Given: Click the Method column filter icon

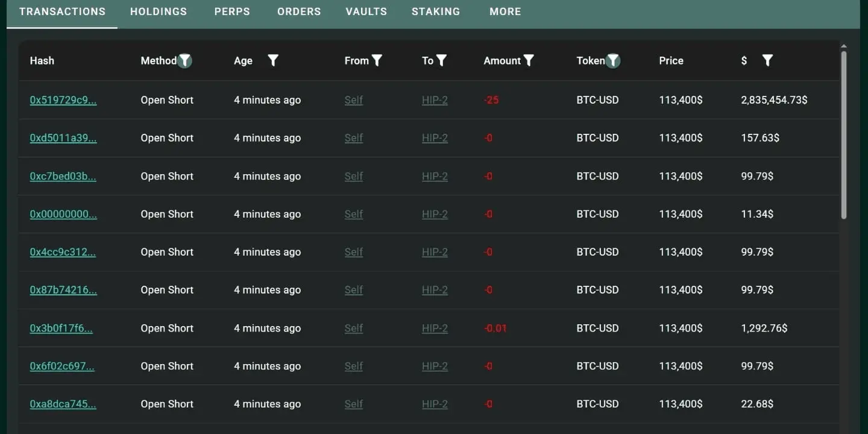Looking at the screenshot, I should coord(185,60).
